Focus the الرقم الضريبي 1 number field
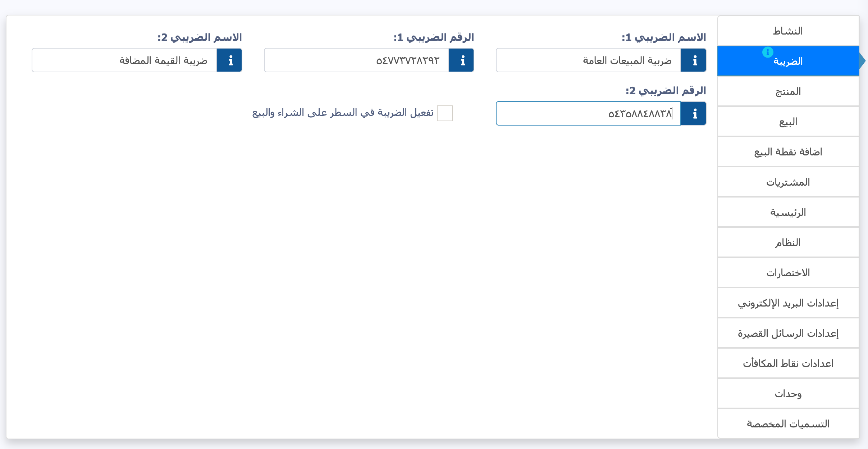 click(x=357, y=60)
